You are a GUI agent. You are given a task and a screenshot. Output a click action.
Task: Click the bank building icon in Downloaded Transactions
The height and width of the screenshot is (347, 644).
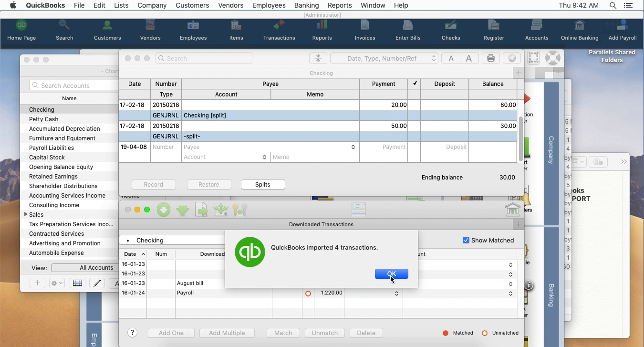tap(512, 210)
